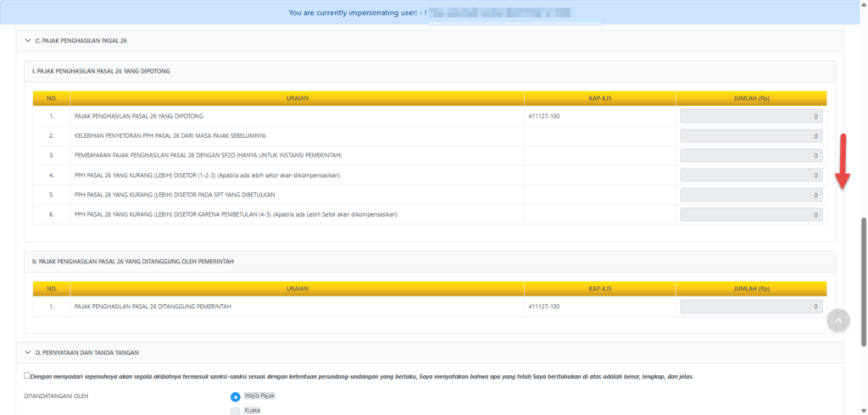Click the scroll-to-top round arrow button
868x415 pixels.
pyautogui.click(x=837, y=319)
